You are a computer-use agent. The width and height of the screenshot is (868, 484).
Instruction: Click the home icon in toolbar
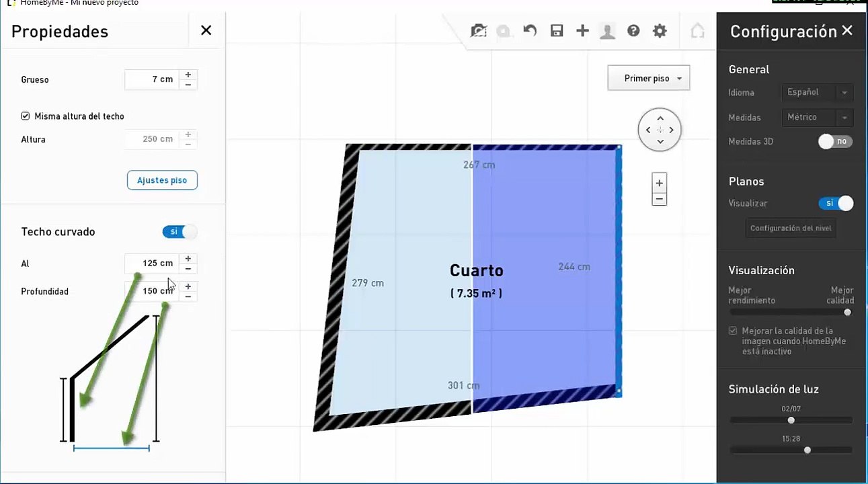(x=698, y=31)
